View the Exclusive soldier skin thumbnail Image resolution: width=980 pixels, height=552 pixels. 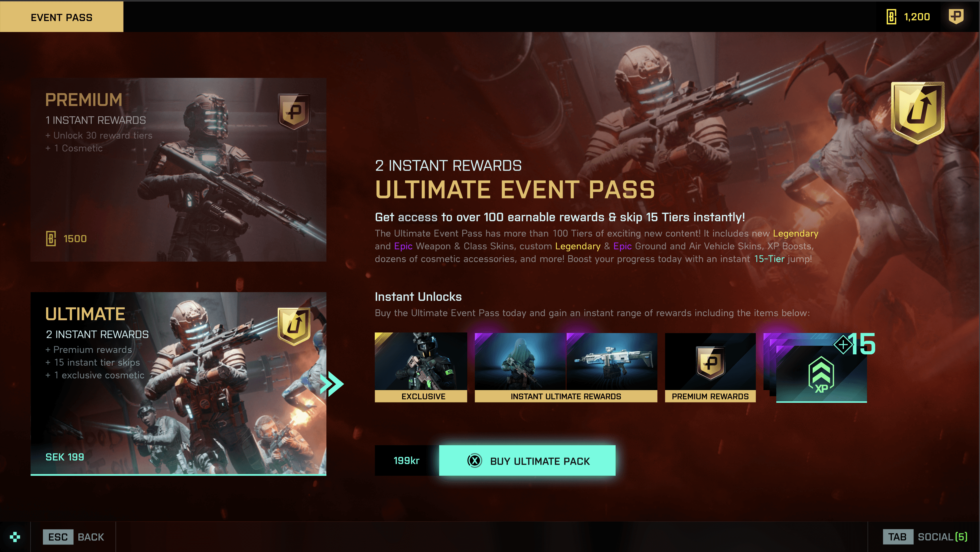click(421, 367)
